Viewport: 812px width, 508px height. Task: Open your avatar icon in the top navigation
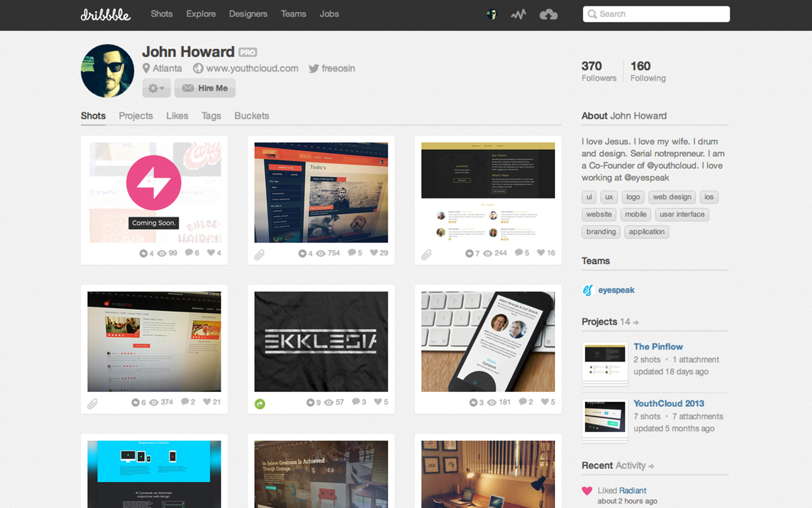coord(492,14)
